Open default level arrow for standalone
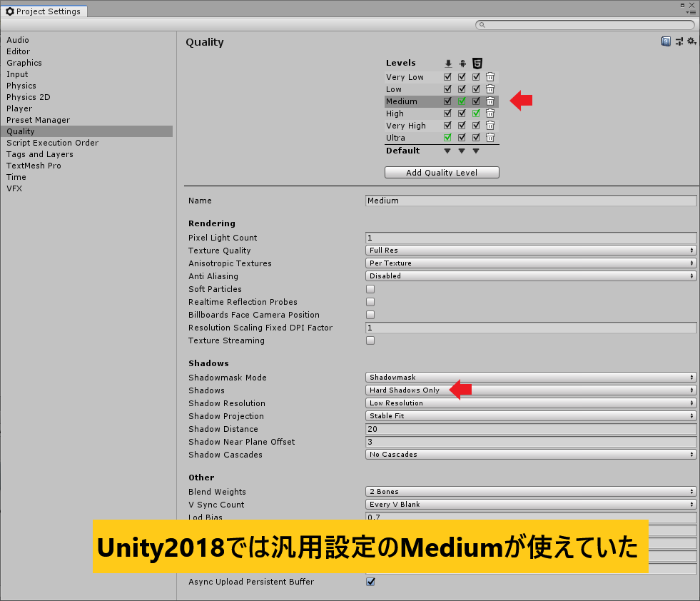This screenshot has width=700, height=601. click(447, 151)
